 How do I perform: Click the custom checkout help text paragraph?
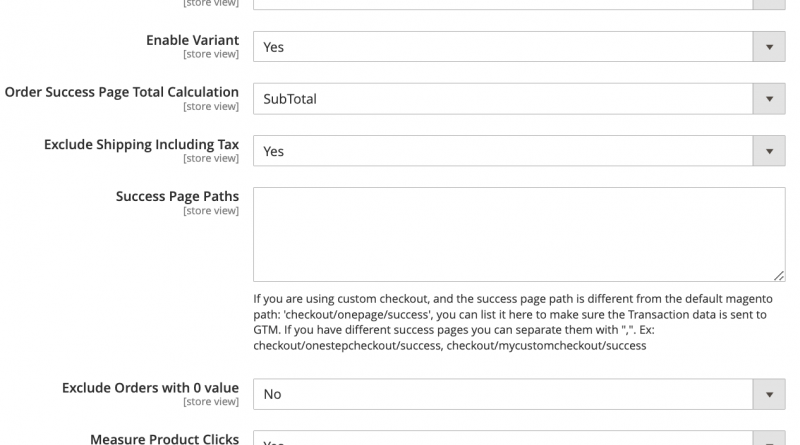coord(510,322)
